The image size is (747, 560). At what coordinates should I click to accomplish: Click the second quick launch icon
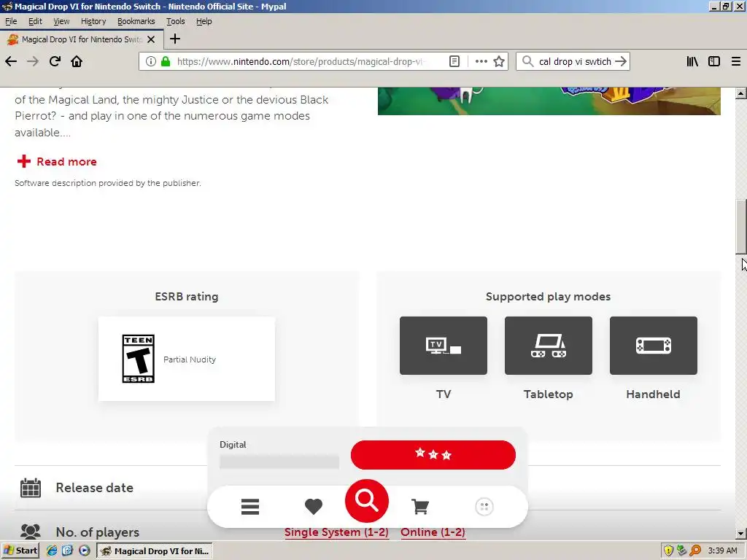click(x=68, y=551)
